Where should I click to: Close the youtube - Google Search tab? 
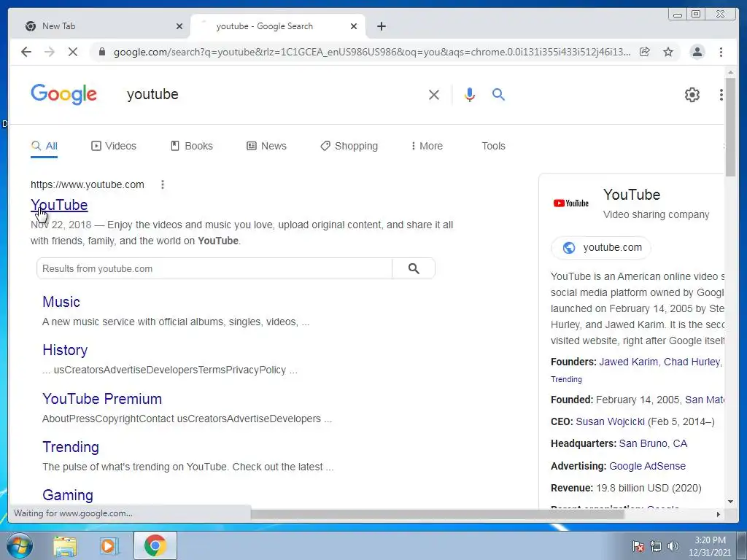(x=354, y=26)
